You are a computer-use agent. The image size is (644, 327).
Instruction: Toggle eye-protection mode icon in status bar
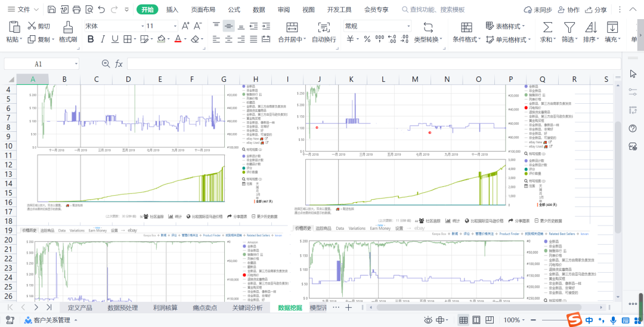[429, 320]
